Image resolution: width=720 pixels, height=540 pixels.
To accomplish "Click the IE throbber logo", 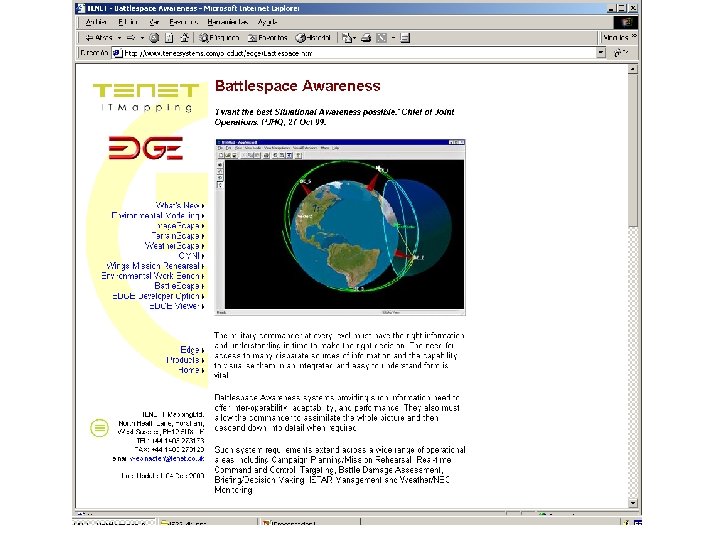I will click(x=625, y=22).
